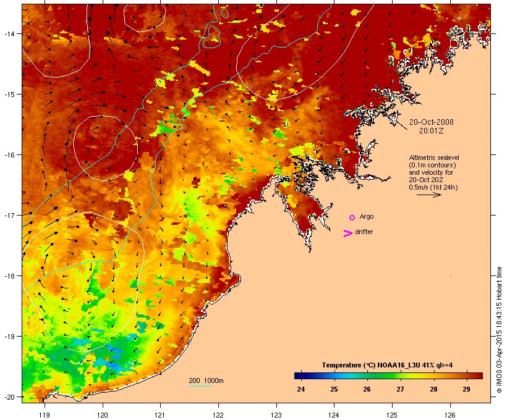Viewport: 507px width, 420px height.
Task: Click the colorbar value 28
Action: click(x=433, y=389)
